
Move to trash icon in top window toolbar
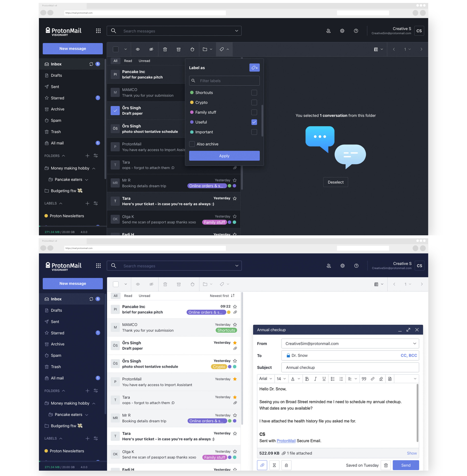click(x=165, y=49)
